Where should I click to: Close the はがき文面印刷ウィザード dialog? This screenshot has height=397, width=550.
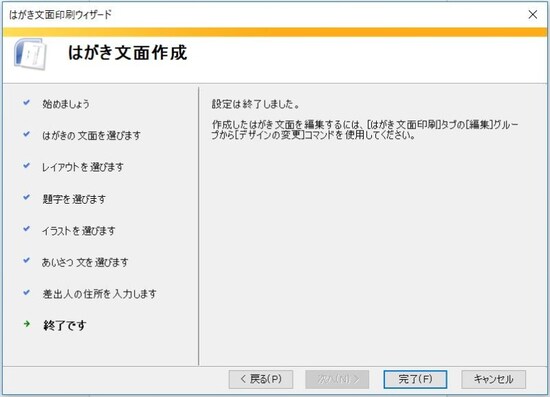coord(532,14)
